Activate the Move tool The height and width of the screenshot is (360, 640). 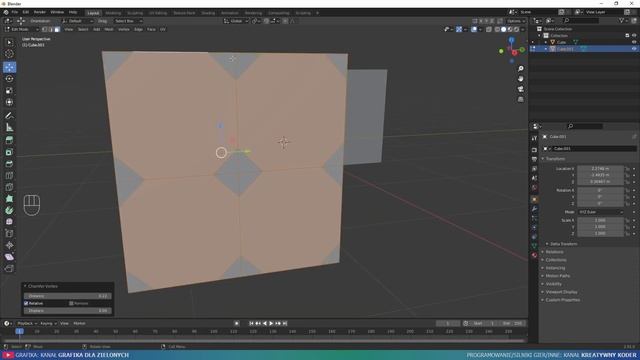[9, 67]
